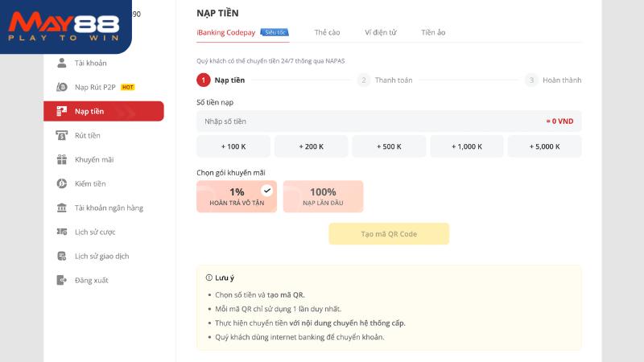The width and height of the screenshot is (644, 362).
Task: Click the Kiếm tiền icon
Action: tap(62, 183)
